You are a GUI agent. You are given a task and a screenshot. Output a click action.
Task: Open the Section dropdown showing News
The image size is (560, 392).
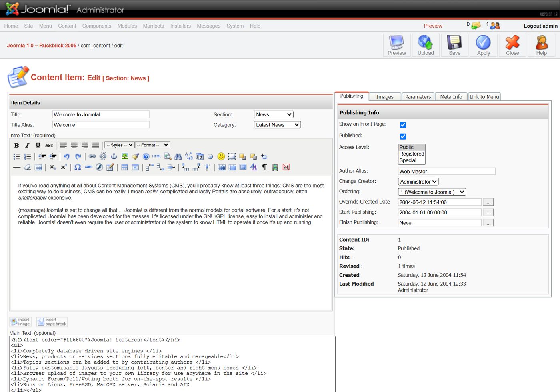[274, 114]
